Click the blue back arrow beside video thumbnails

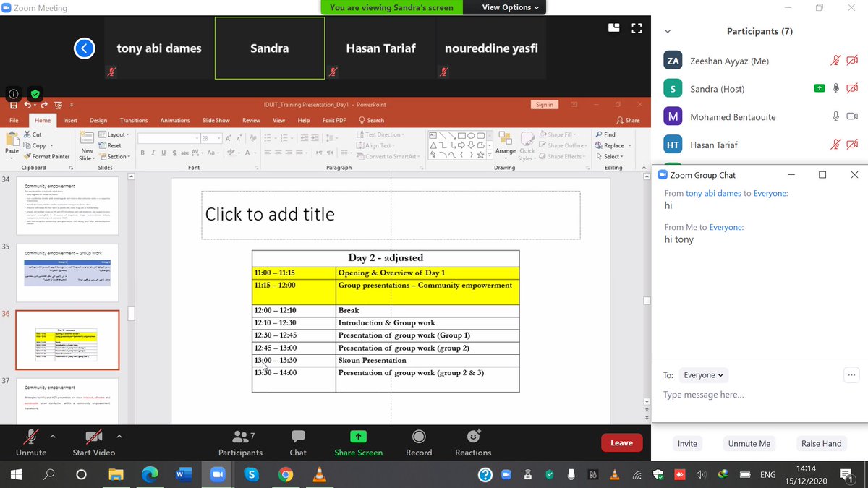[x=85, y=48]
